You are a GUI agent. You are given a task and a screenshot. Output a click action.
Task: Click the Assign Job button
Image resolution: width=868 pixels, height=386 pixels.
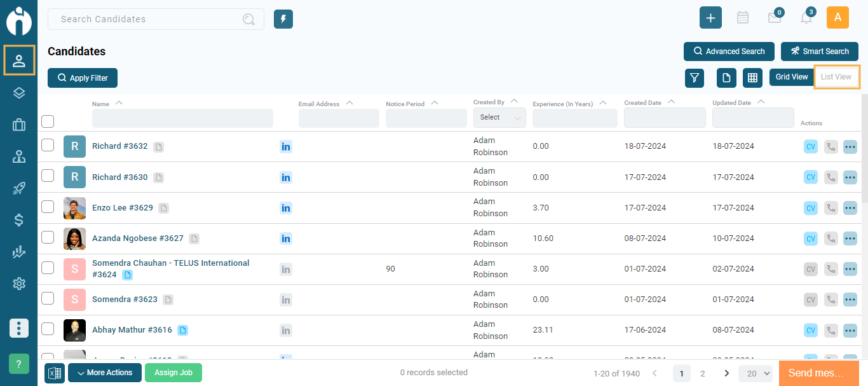click(173, 373)
